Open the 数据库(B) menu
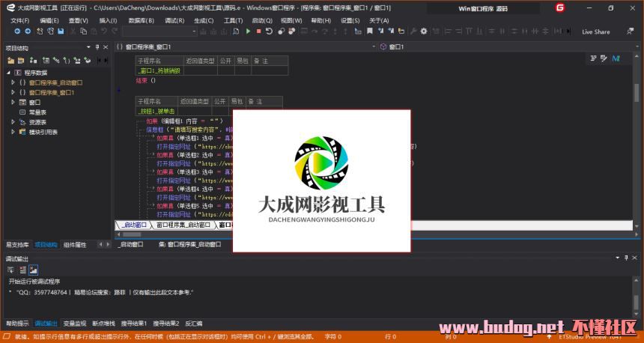Viewport: 644px width, 343px height. point(142,20)
